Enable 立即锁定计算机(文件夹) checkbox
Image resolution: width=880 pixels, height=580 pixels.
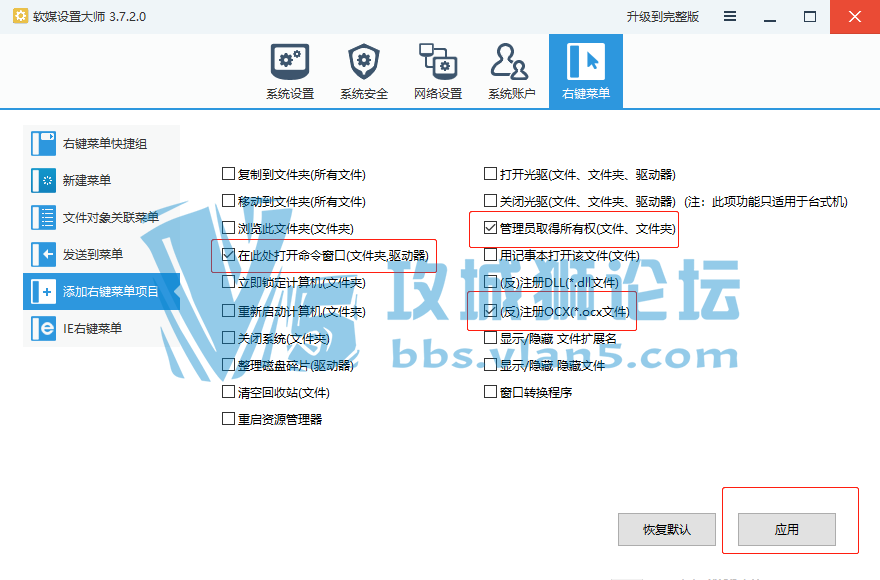point(228,281)
